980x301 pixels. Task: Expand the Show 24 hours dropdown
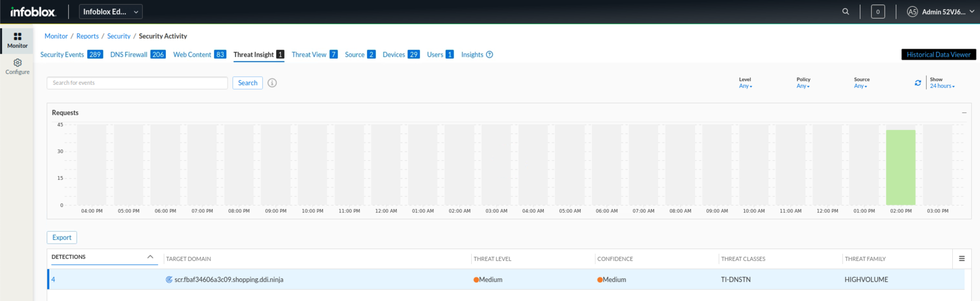coord(942,86)
